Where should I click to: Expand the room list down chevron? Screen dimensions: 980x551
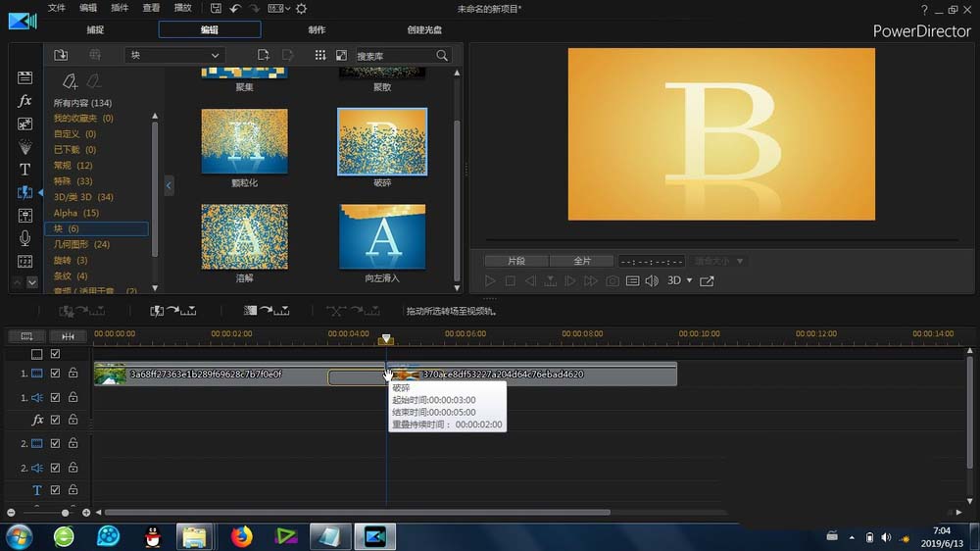click(32, 282)
